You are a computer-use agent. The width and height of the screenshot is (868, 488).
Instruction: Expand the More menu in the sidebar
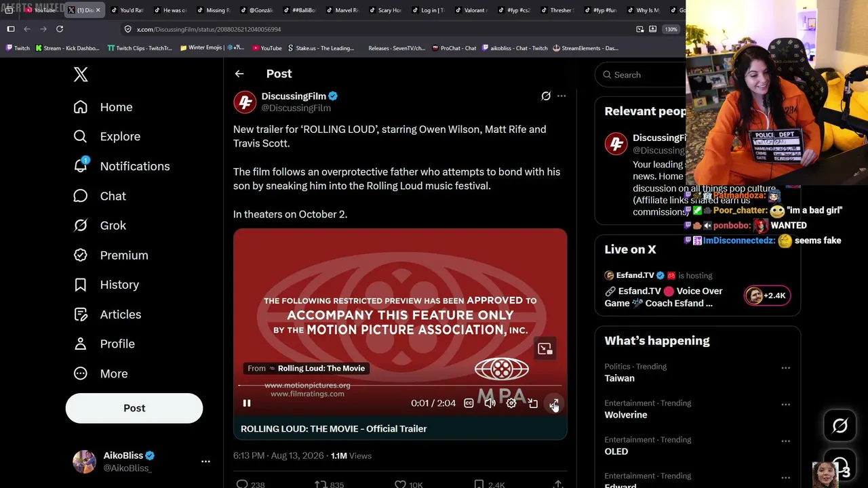pos(100,373)
